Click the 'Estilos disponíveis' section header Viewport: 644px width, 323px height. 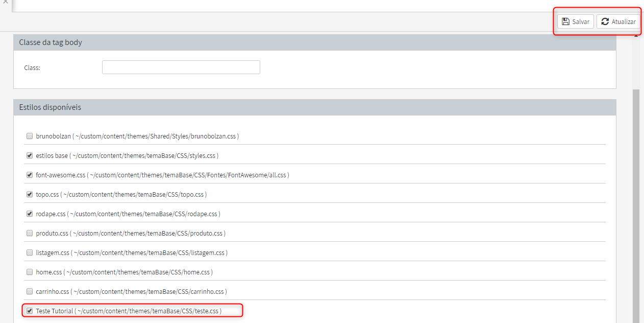click(x=315, y=107)
